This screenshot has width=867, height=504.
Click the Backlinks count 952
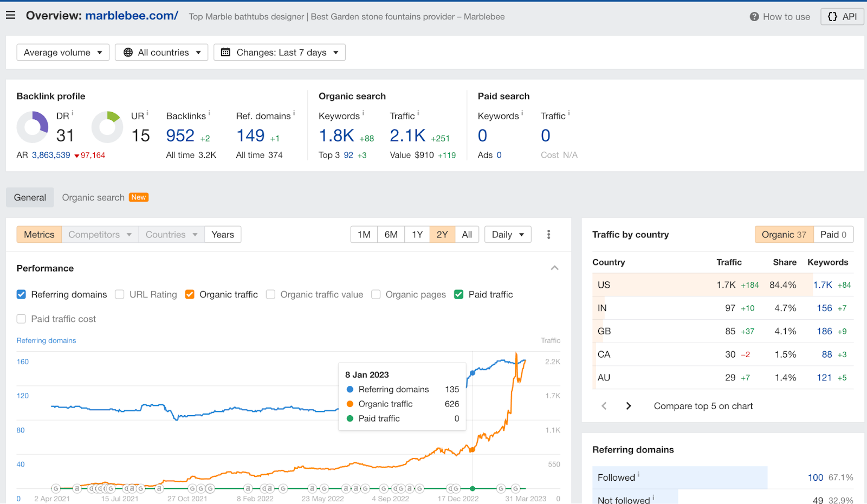coord(180,135)
